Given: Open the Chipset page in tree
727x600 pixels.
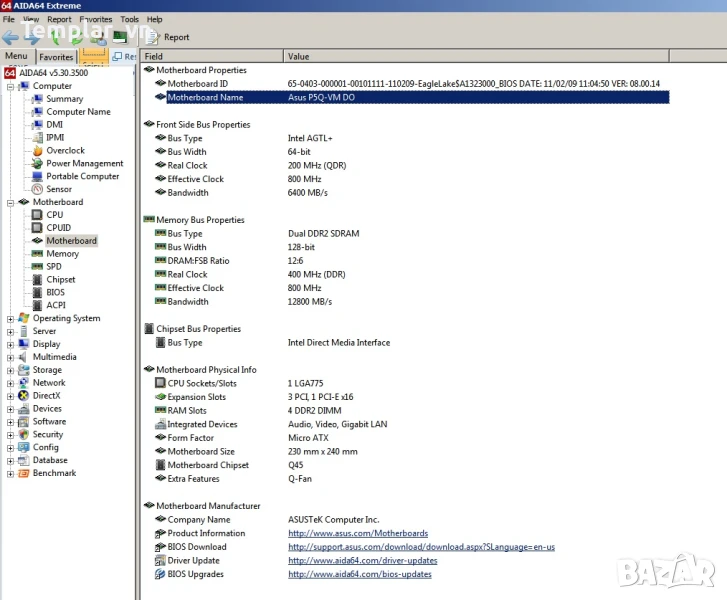Looking at the screenshot, I should 60,280.
